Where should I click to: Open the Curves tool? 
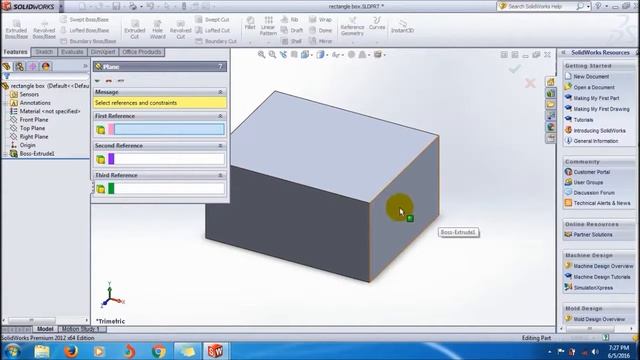tap(377, 24)
